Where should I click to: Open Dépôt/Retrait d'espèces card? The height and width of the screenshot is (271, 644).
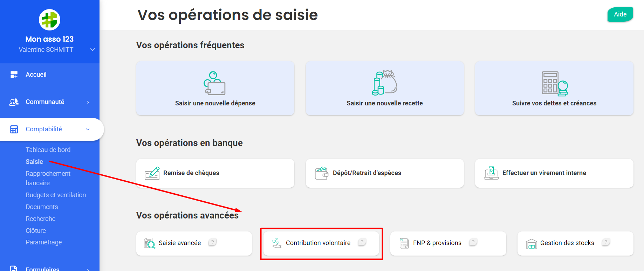(385, 173)
